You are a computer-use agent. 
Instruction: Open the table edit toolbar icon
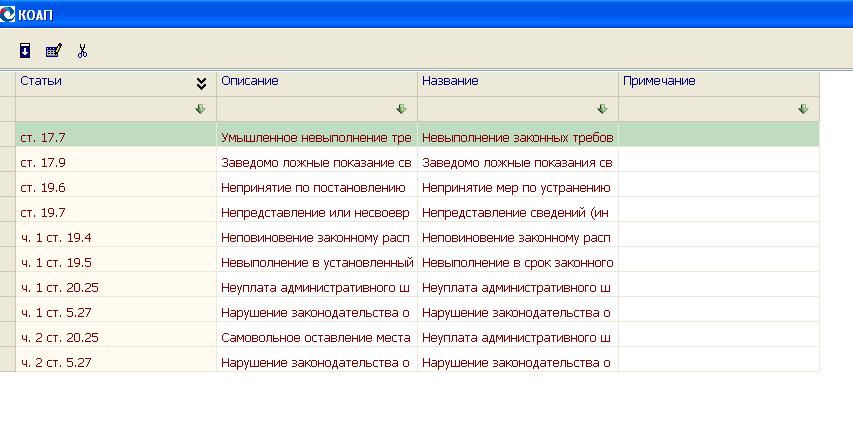54,51
